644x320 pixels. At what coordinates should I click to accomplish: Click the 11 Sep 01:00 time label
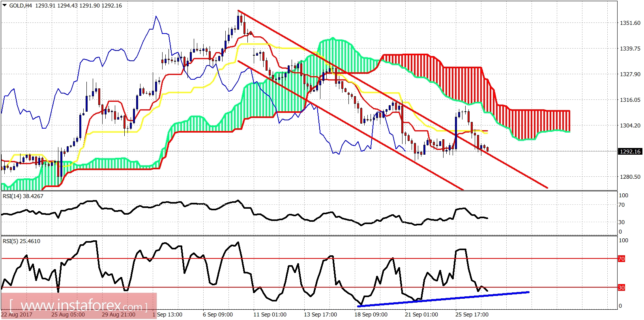tap(270, 314)
